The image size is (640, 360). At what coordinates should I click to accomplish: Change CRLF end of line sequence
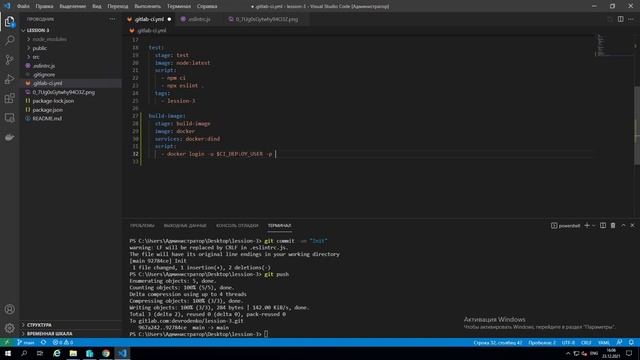pyautogui.click(x=586, y=342)
